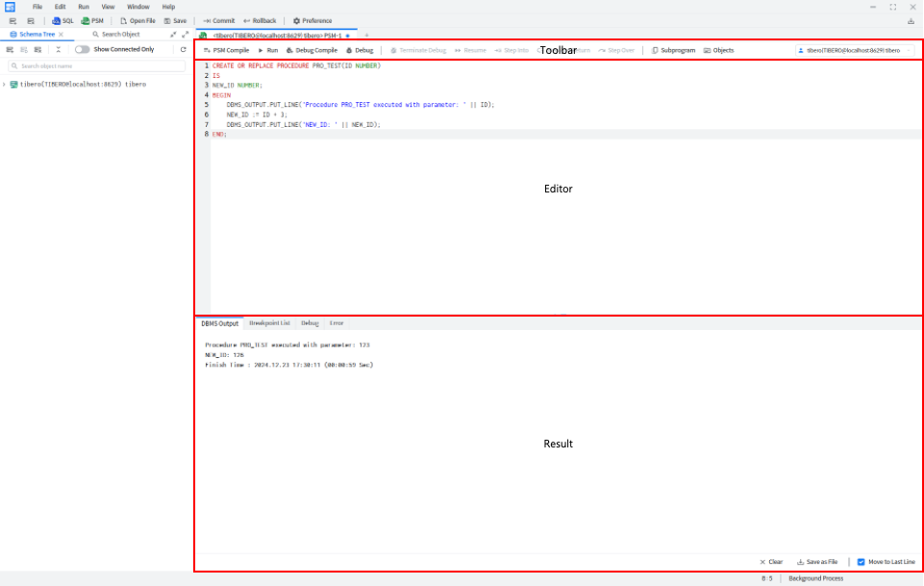
Task: Close the Schema Tree tab
Action: [62, 34]
